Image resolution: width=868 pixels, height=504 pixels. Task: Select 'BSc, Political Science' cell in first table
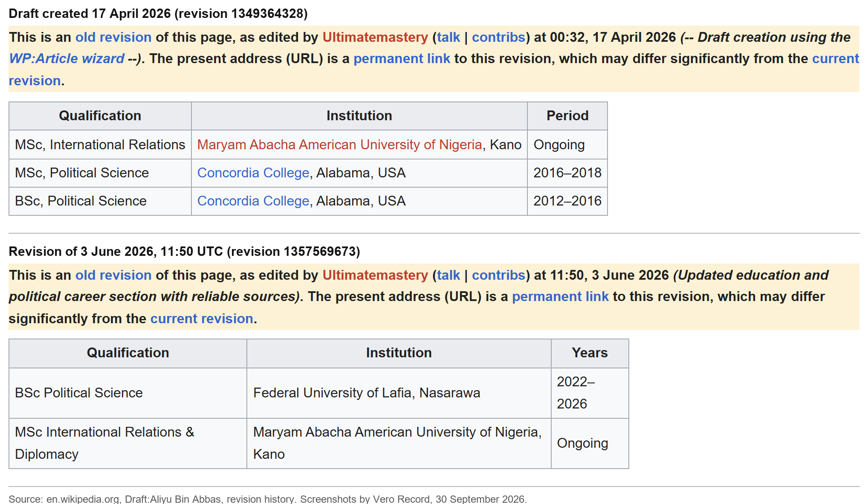(x=100, y=201)
